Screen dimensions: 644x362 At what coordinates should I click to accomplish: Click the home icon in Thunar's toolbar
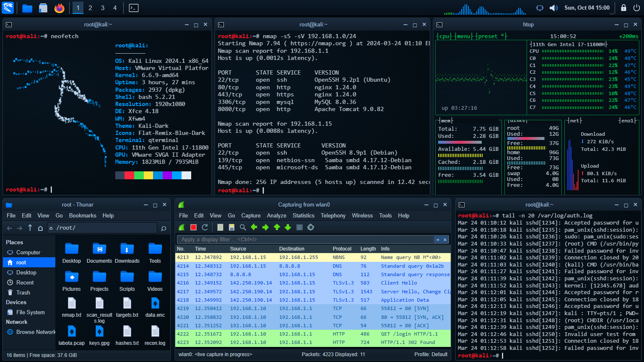[x=40, y=228]
